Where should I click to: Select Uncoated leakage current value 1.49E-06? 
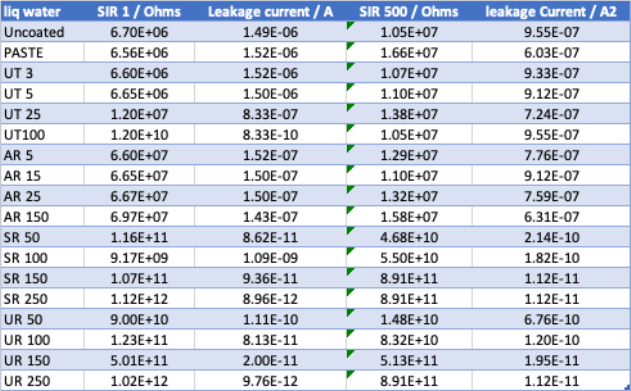tap(270, 32)
